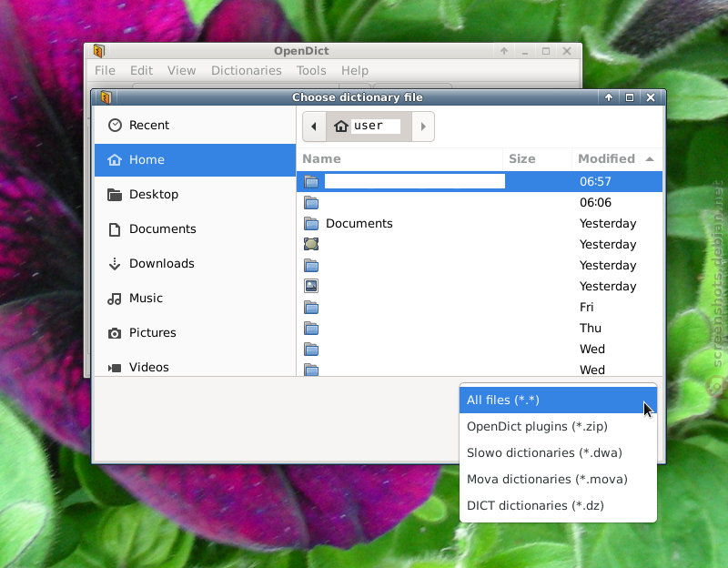Viewport: 728px width, 568px height.
Task: Choose the OpenDict plugins (*.zip) filter
Action: (x=558, y=426)
